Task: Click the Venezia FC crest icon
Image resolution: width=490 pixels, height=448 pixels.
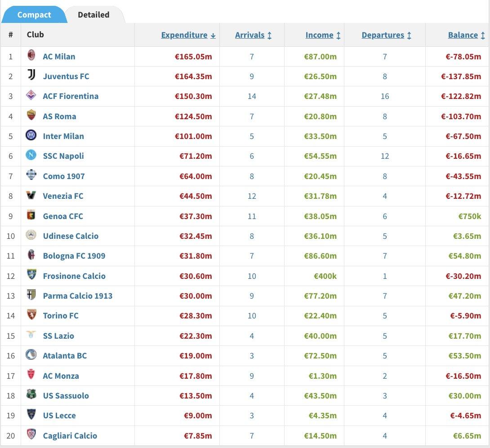Action: click(x=31, y=195)
